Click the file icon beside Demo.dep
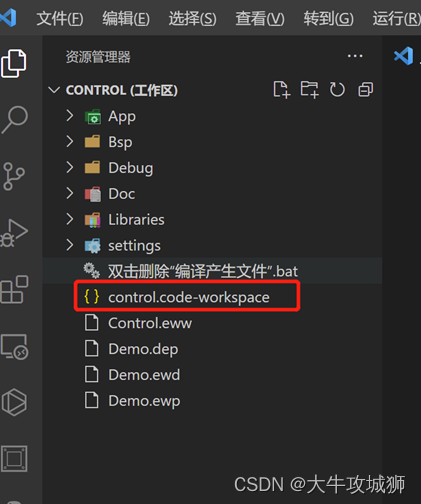Screen dimensions: 421x504 (91, 349)
